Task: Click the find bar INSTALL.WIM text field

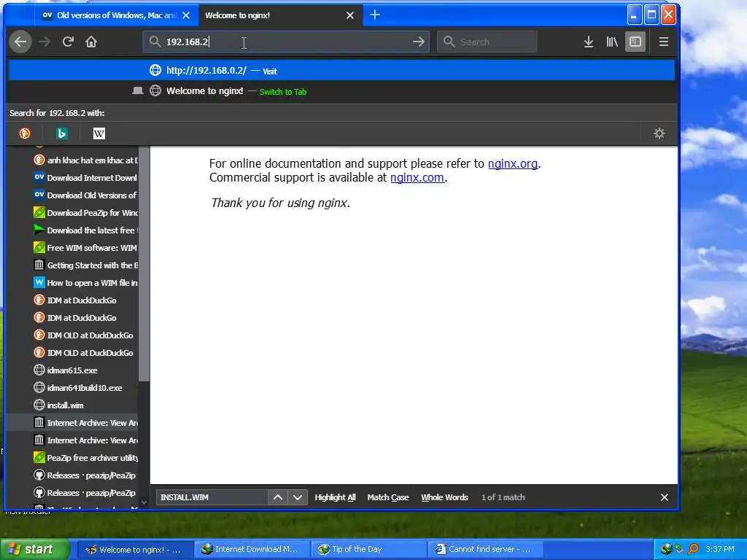Action: (x=212, y=497)
